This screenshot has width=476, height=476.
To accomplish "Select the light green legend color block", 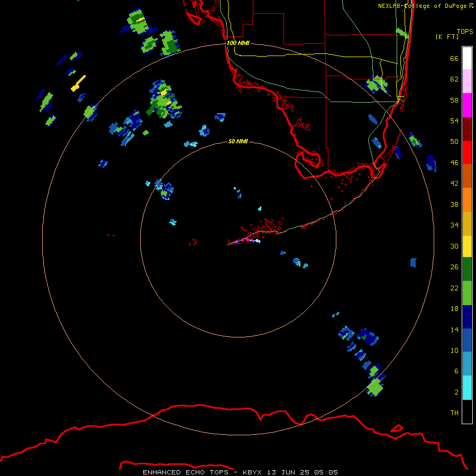I will pos(467,293).
